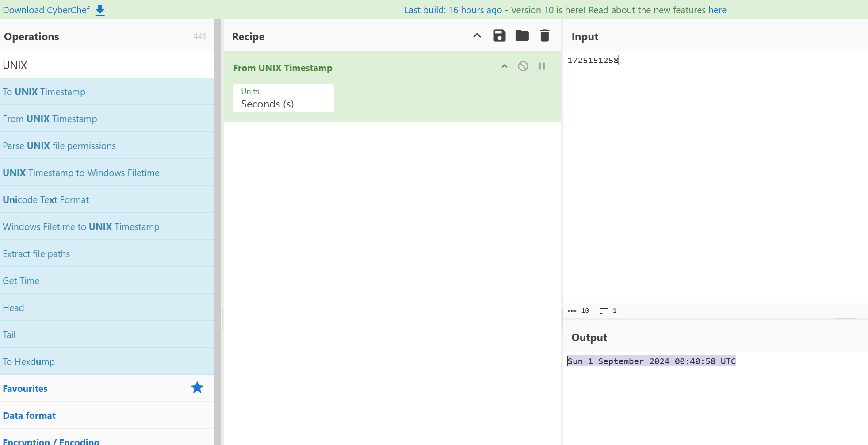
Task: Grab the operations-recipe vertical splitter handle
Action: [222, 318]
